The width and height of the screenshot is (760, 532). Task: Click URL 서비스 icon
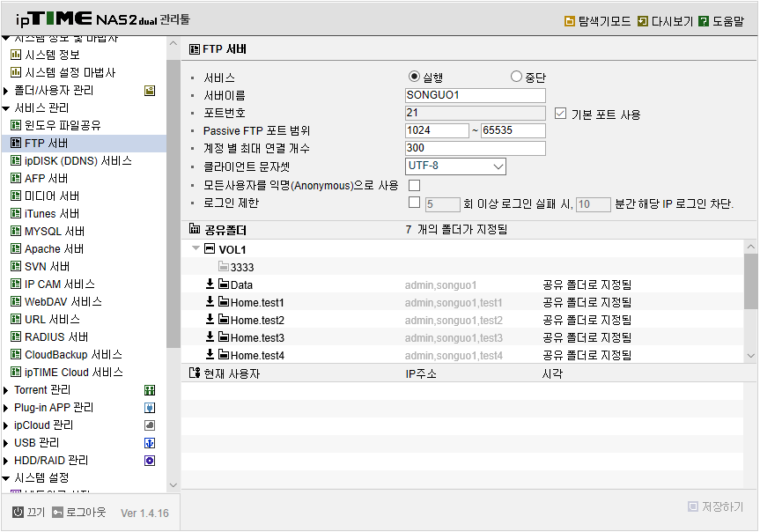[16, 319]
